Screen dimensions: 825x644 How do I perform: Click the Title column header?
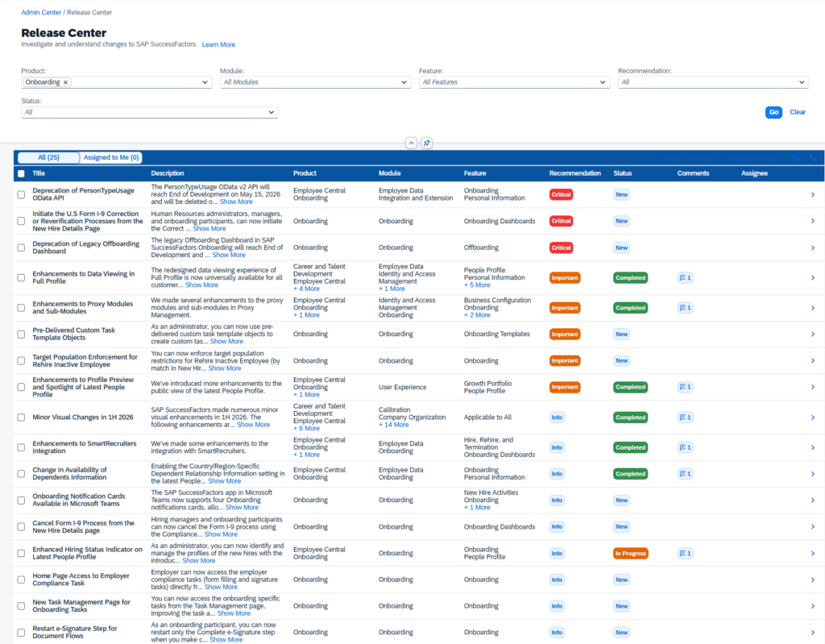39,173
